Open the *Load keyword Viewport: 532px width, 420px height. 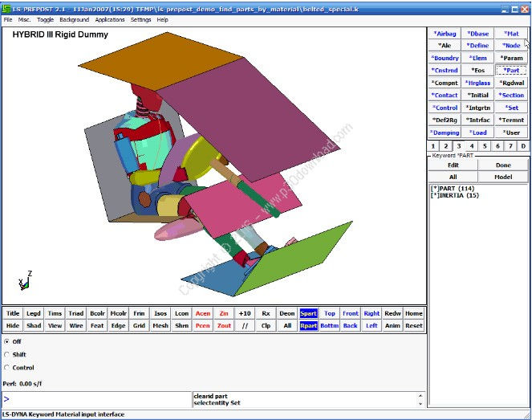(x=477, y=133)
